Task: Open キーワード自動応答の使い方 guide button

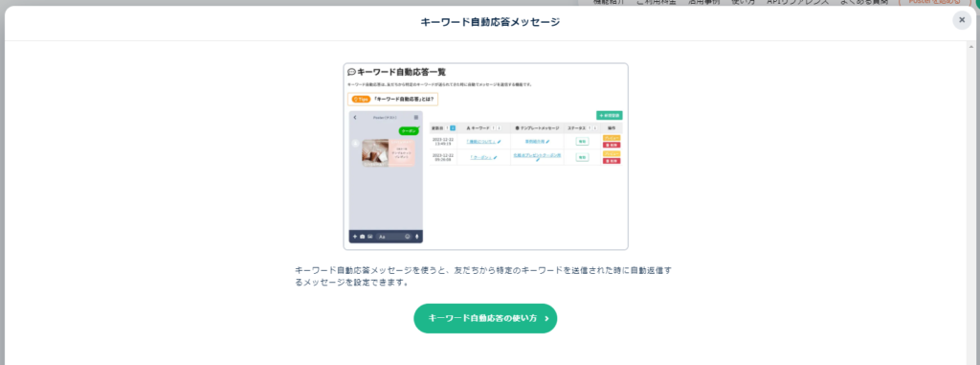Action: 485,318
